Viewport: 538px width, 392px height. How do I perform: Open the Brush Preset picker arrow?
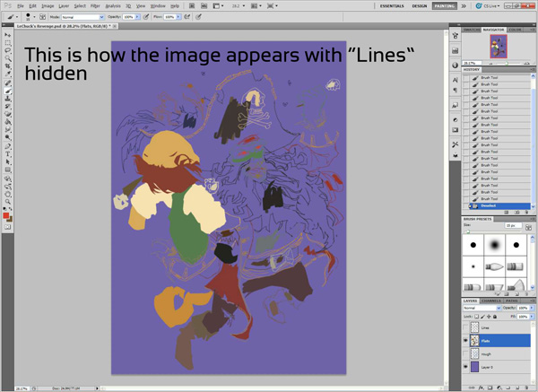click(x=34, y=17)
